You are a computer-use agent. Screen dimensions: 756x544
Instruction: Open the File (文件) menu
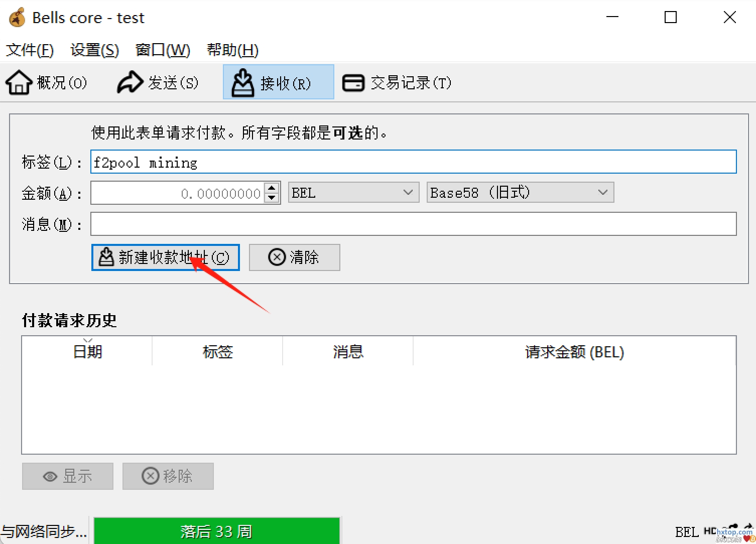click(x=30, y=50)
